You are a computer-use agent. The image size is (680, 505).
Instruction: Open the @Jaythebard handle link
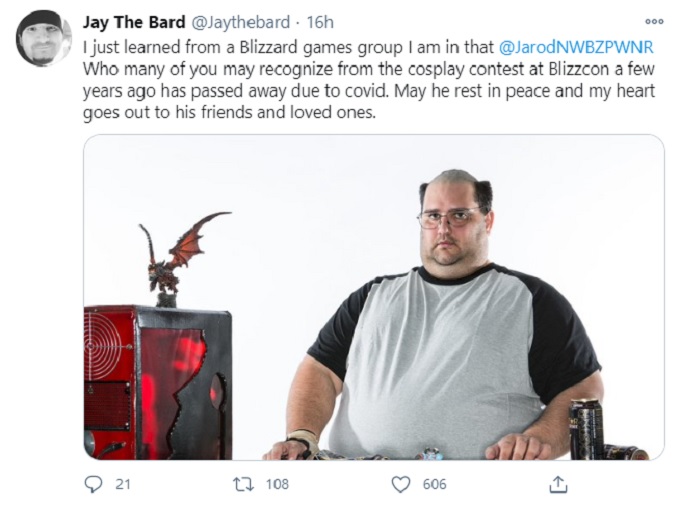click(240, 22)
